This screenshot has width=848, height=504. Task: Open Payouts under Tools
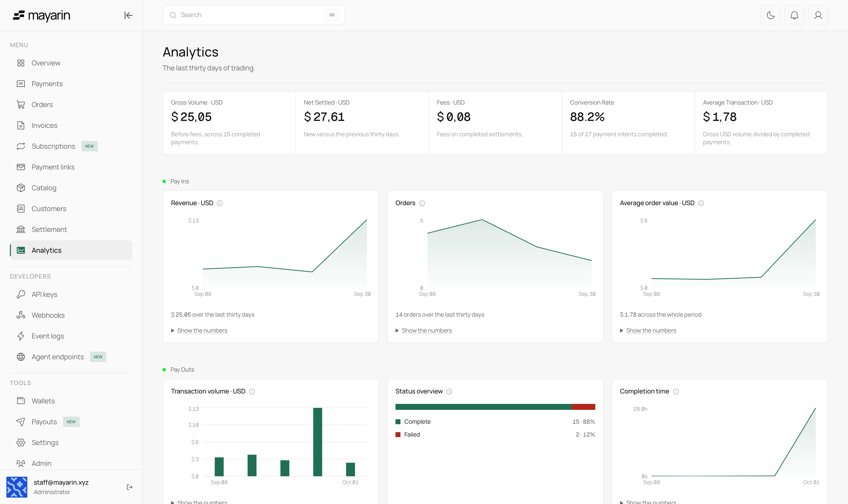[71, 422]
